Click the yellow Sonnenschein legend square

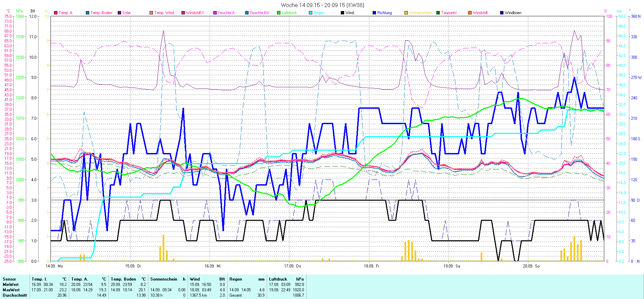click(x=406, y=13)
